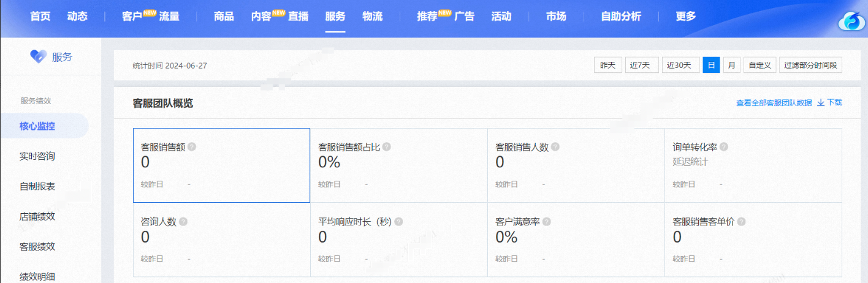
Task: Select the 月 granularity button
Action: (x=731, y=65)
